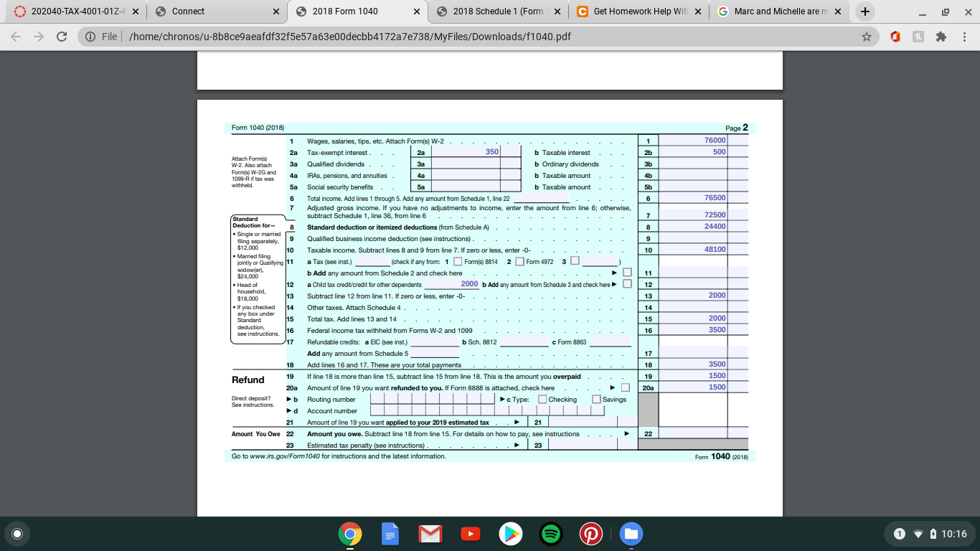This screenshot has height=551, width=980.
Task: Launch Google Docs from the shelf
Action: pos(390,534)
